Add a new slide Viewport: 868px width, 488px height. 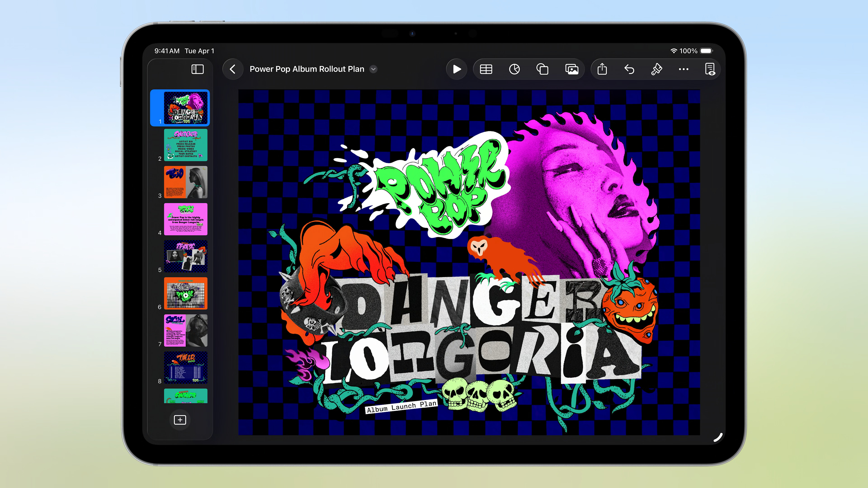[x=180, y=420]
